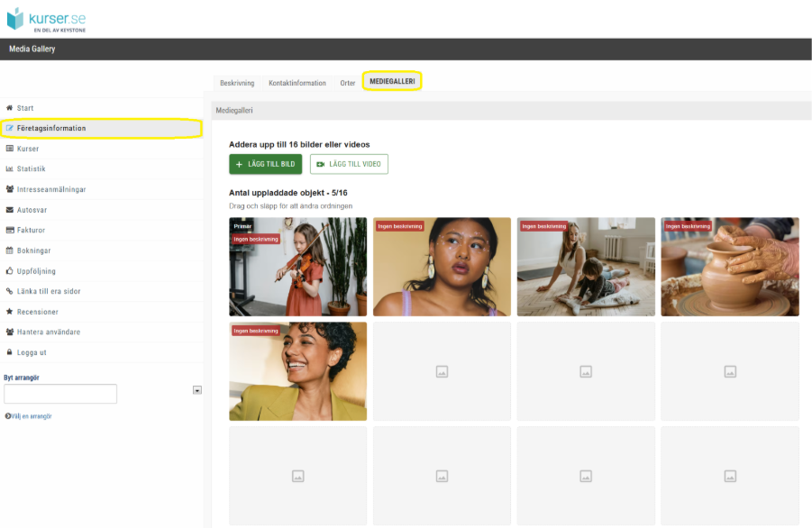Screen dimensions: 812x528
Task: Select the pottery wheel image thumbnail
Action: click(730, 267)
